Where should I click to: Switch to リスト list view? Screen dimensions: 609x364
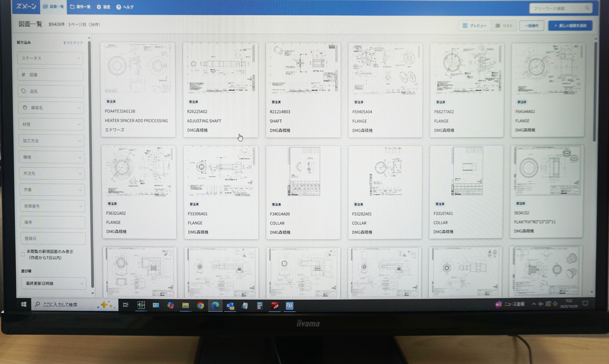(x=504, y=26)
